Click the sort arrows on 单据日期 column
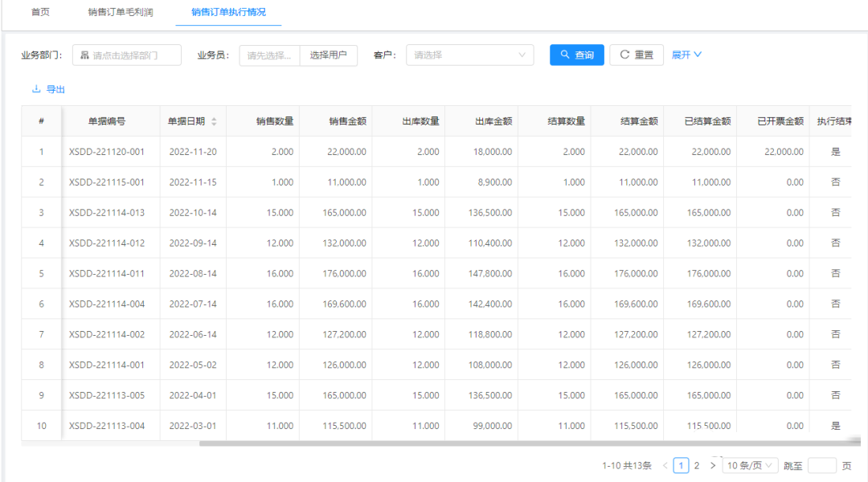 pos(214,121)
